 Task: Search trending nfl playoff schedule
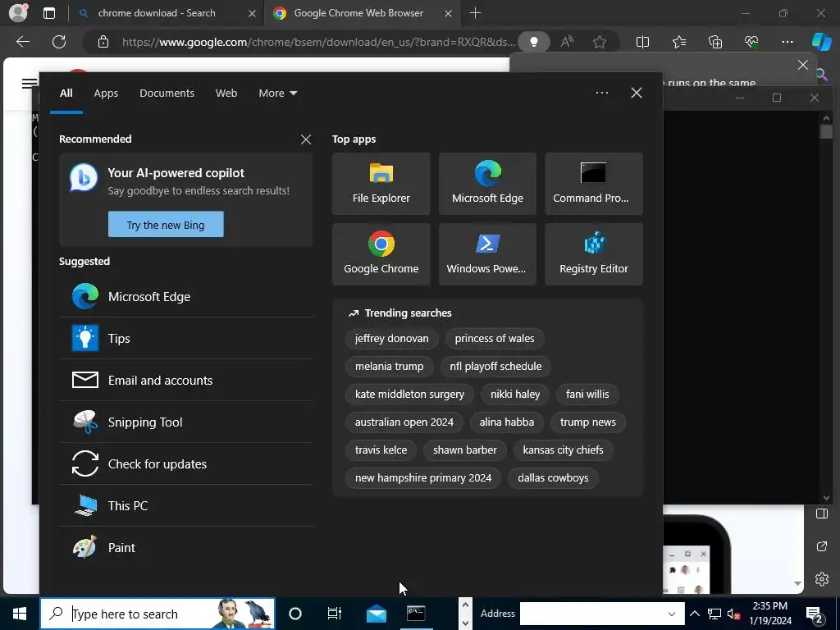coord(495,367)
